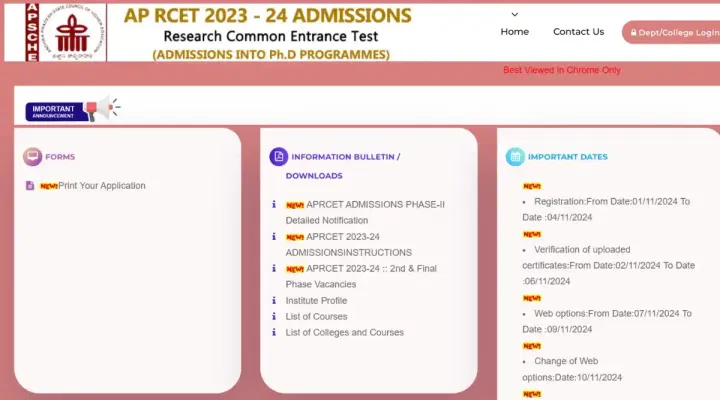The width and height of the screenshot is (720, 400).
Task: Open the Home menu item
Action: coord(514,32)
